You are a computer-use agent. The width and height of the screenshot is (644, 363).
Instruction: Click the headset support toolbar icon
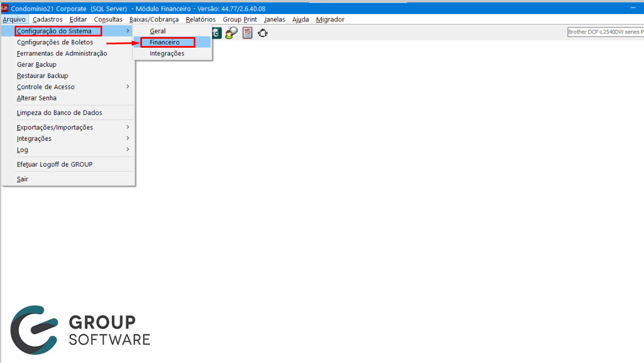263,33
